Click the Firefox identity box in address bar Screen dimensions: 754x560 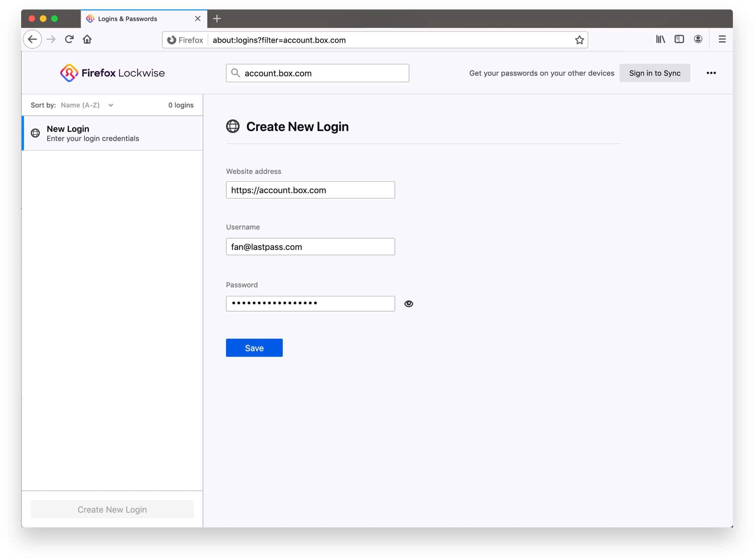(185, 40)
